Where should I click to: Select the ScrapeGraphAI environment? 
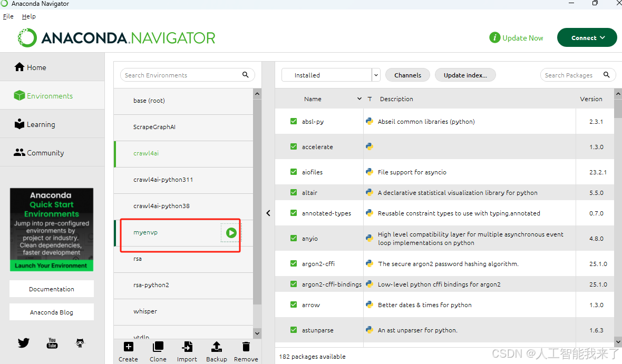pyautogui.click(x=183, y=127)
